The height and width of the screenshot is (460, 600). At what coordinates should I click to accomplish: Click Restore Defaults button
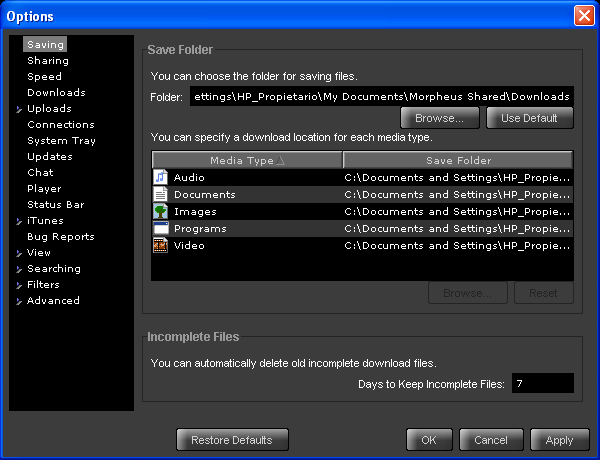pyautogui.click(x=232, y=440)
